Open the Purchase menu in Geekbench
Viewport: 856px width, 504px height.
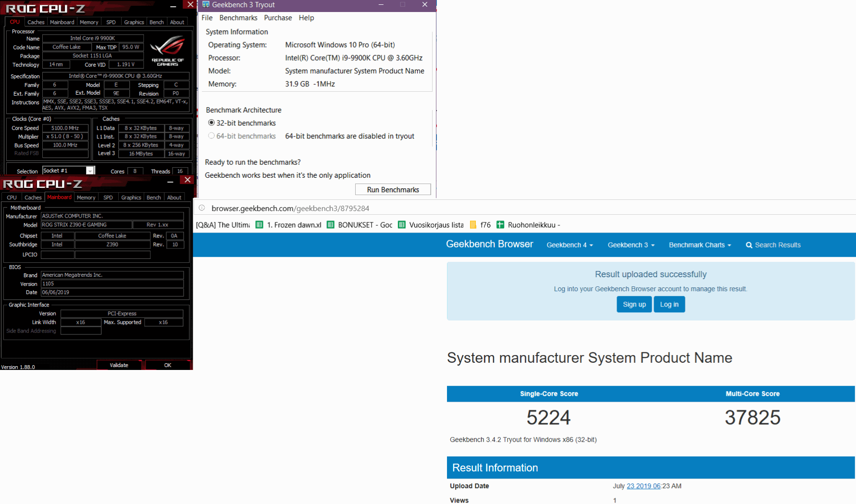pyautogui.click(x=278, y=18)
